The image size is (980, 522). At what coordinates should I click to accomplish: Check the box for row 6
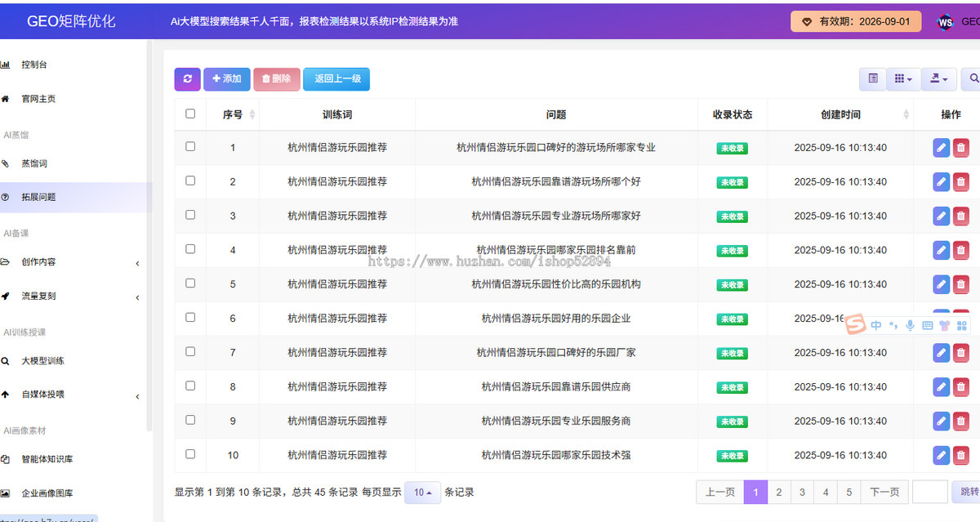click(190, 317)
